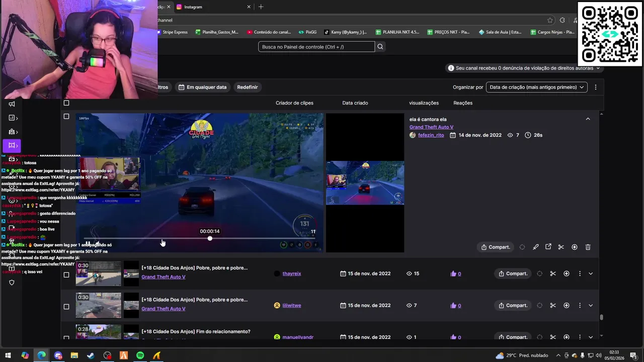This screenshot has height=362, width=644.
Task: Bookmark this page with the star icon
Action: 550,20
